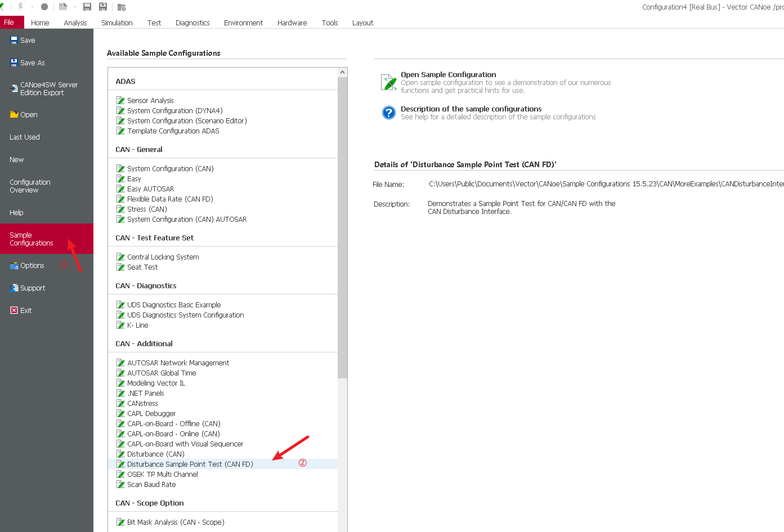The image size is (784, 532).
Task: Select CAPL-on-Board - Offline (CAN) sample
Action: [174, 424]
